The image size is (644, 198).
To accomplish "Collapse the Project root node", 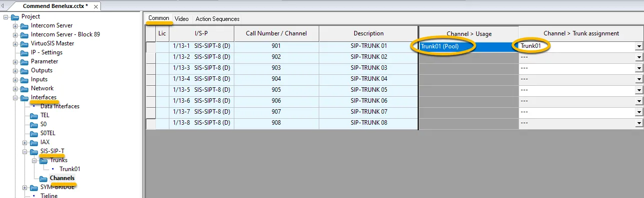I will (x=5, y=17).
